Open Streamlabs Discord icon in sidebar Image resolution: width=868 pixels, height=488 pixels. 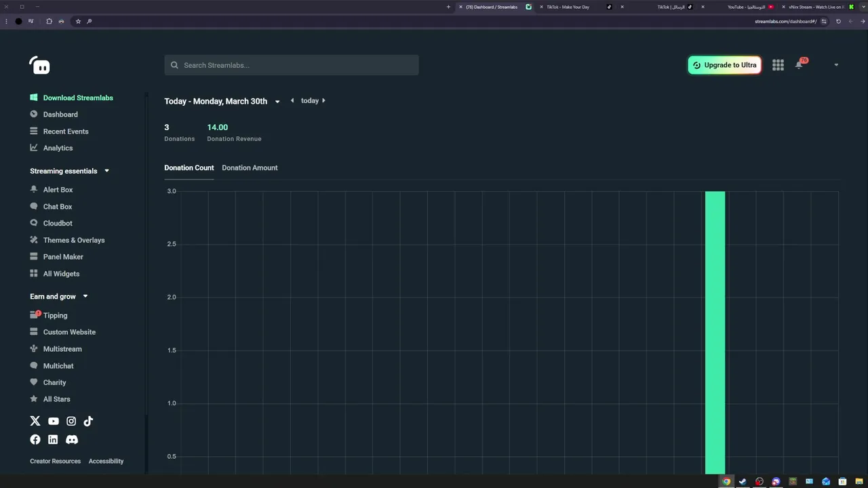[72, 439]
